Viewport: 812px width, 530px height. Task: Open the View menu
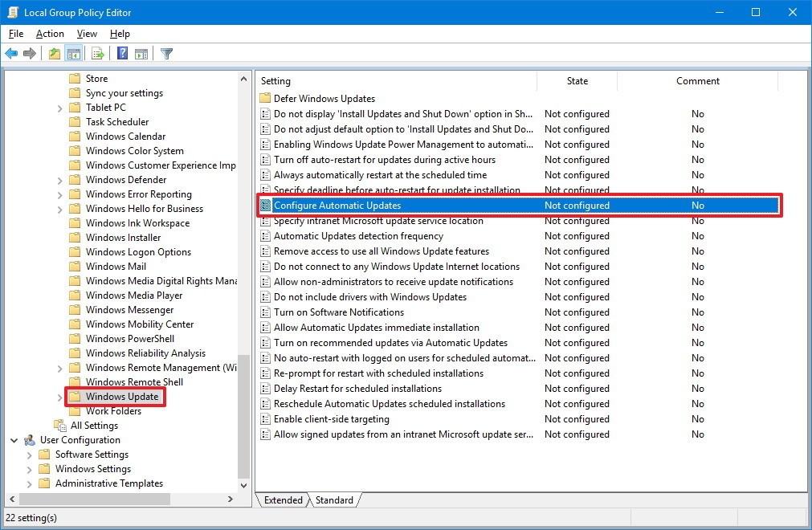[x=86, y=34]
